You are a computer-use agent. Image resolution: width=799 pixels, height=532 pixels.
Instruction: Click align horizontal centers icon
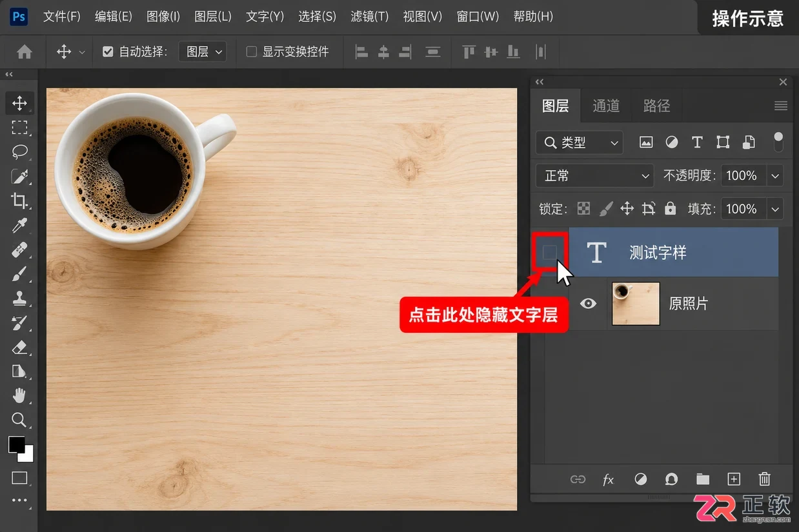(383, 52)
